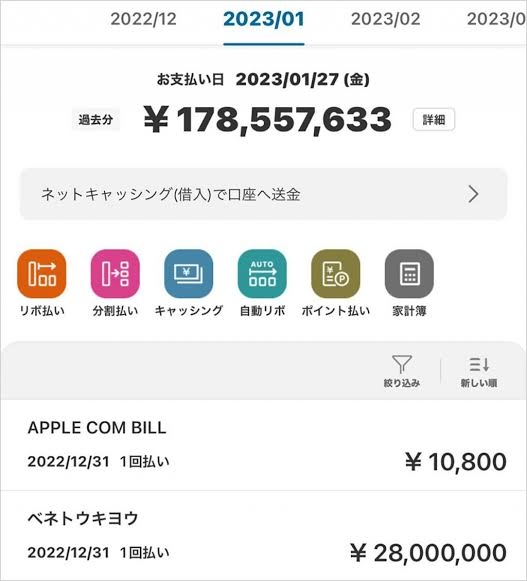
Task: Tap the ¥178,557,633 total amount
Action: (267, 119)
